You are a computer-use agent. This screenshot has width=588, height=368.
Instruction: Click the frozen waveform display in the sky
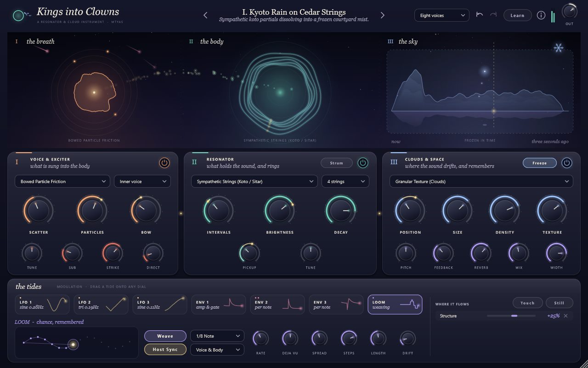coord(480,92)
